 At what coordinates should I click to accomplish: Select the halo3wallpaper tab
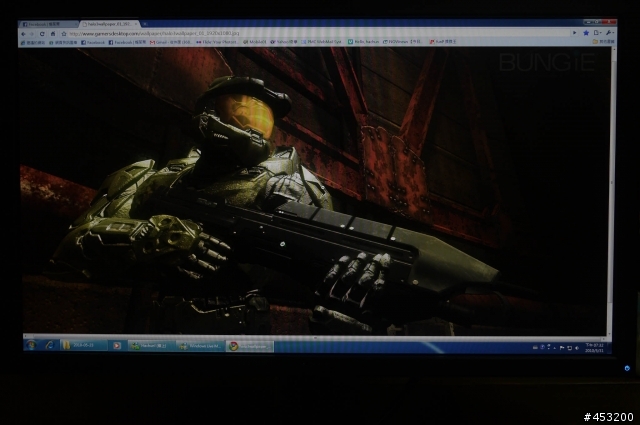click(x=109, y=24)
